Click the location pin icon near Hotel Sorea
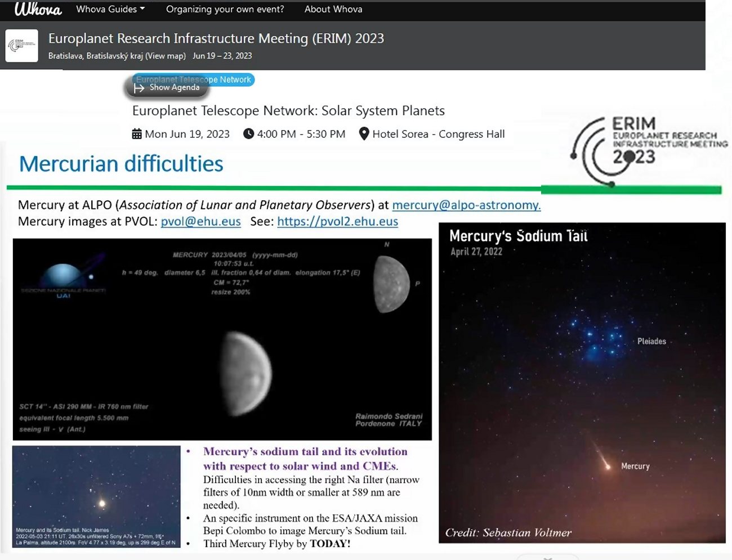 coord(364,134)
